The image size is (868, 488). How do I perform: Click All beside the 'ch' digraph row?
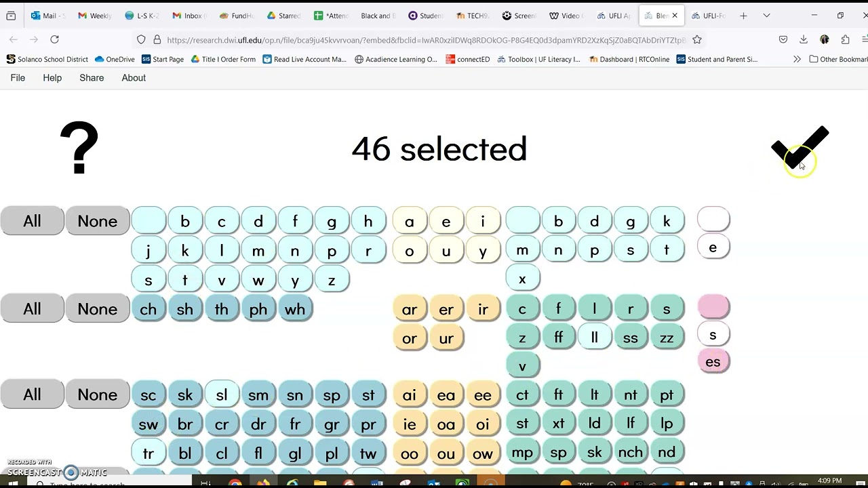[32, 309]
